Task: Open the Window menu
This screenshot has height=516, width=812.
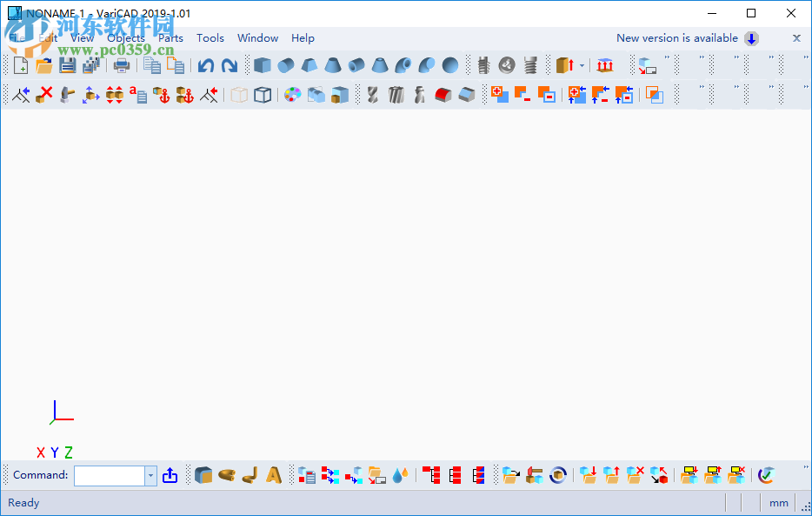Action: pyautogui.click(x=257, y=37)
